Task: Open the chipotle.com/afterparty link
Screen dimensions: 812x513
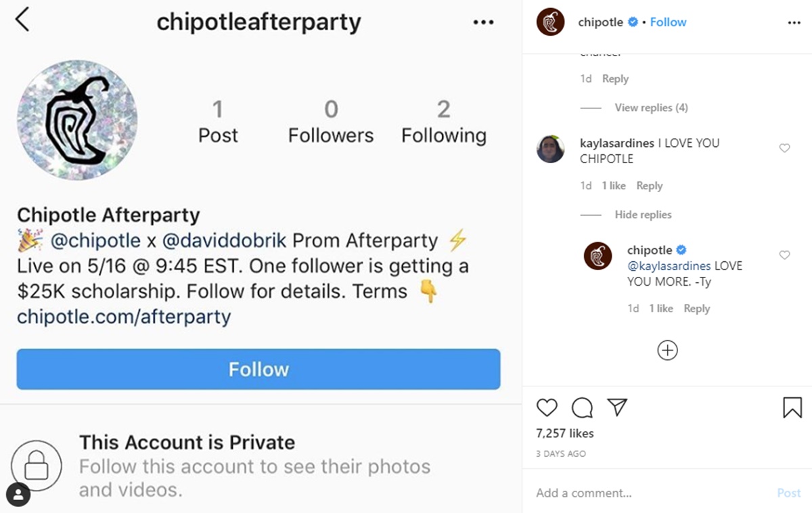Action: click(124, 317)
